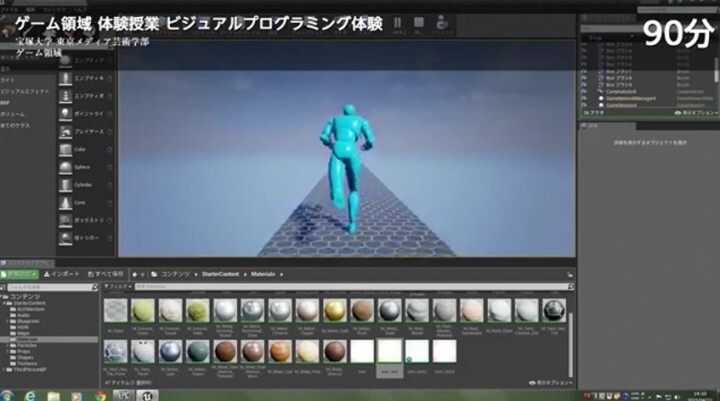
Task: Open Epic Games Launcher taskbar icon
Action: click(x=124, y=395)
